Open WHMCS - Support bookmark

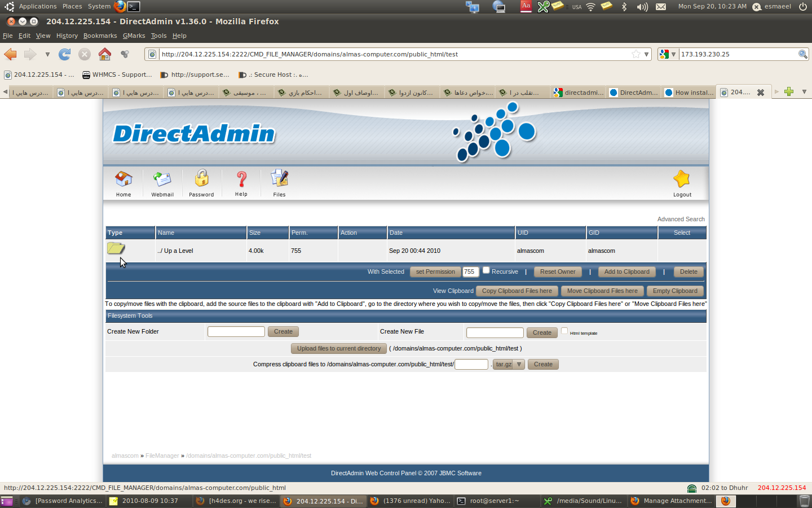point(117,75)
